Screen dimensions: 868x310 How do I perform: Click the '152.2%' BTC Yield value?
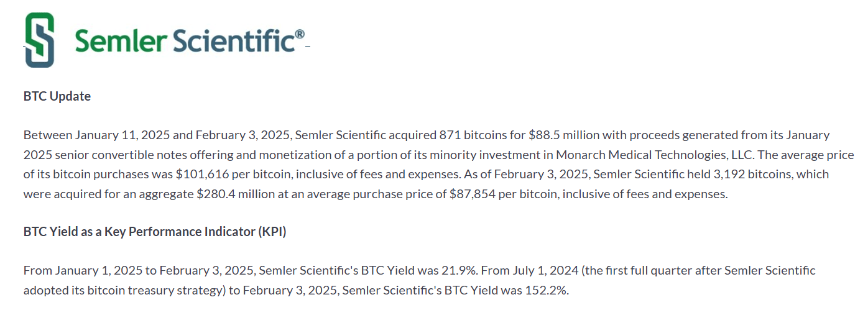(551, 290)
